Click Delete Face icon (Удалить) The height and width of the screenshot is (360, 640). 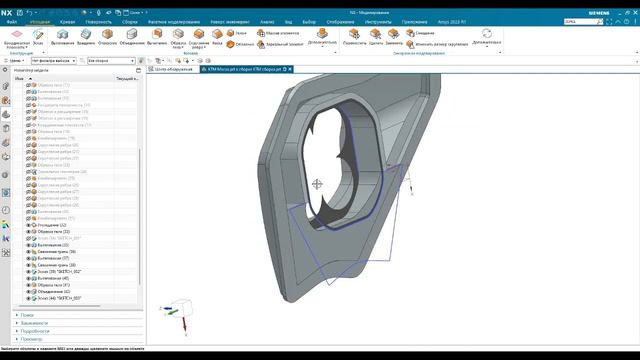point(376,34)
